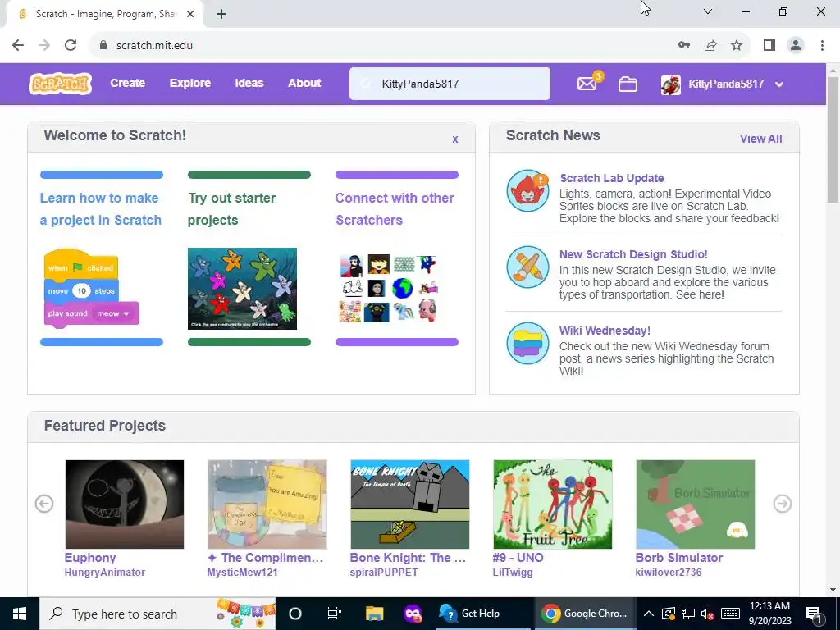Show next featured projects arrow
The width and height of the screenshot is (840, 630).
782,504
